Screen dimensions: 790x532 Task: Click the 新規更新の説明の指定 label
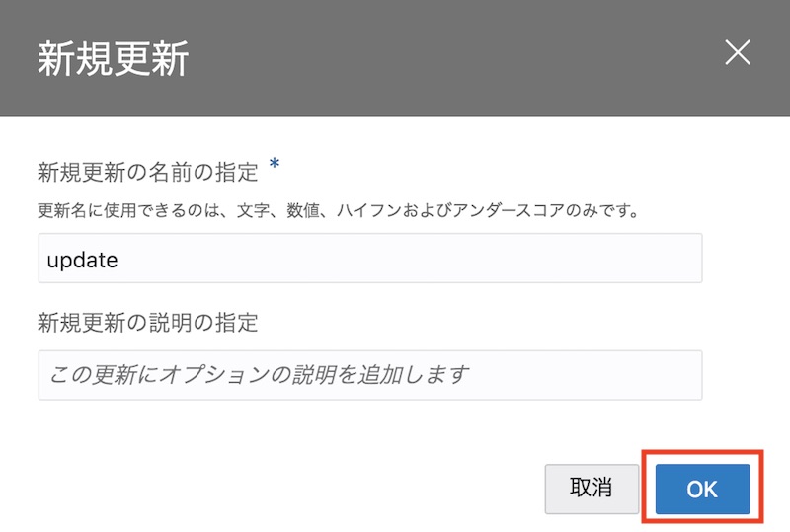(x=148, y=323)
